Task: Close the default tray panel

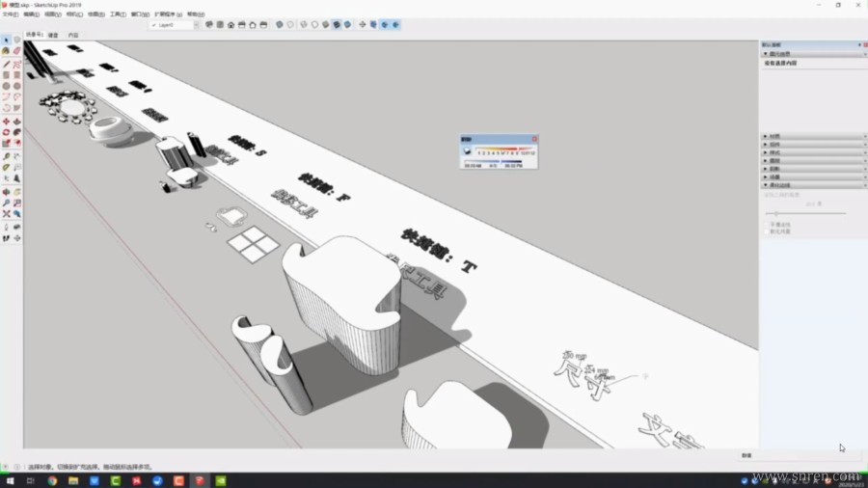Action: [865, 44]
